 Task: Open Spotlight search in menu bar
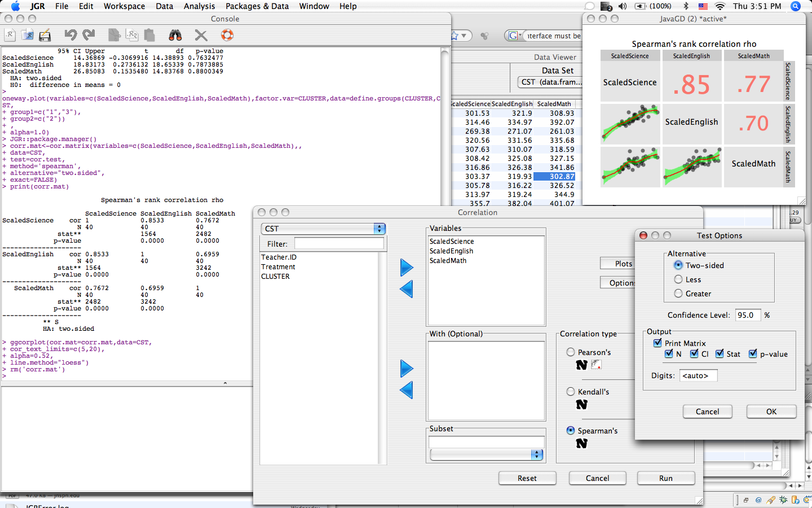pos(796,6)
